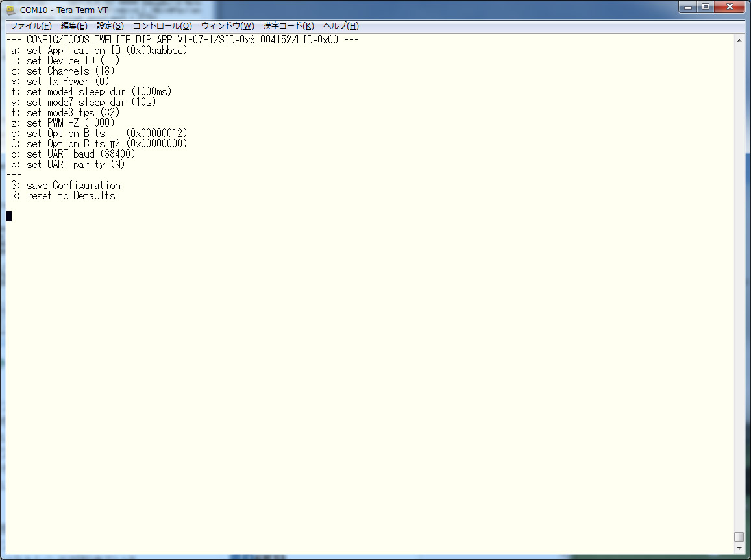Viewport: 751px width, 560px height.
Task: Click the 'O: set Option Bits #2' line
Action: point(99,143)
